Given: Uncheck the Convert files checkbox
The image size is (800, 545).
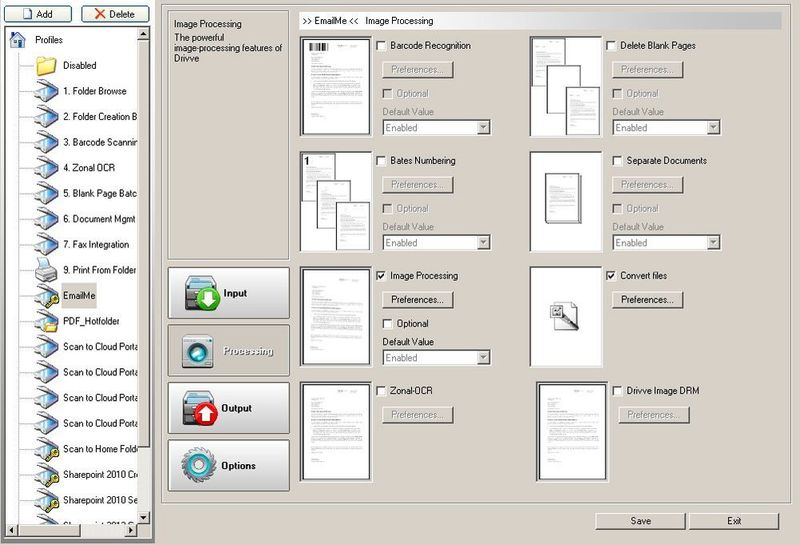Looking at the screenshot, I should click(611, 276).
